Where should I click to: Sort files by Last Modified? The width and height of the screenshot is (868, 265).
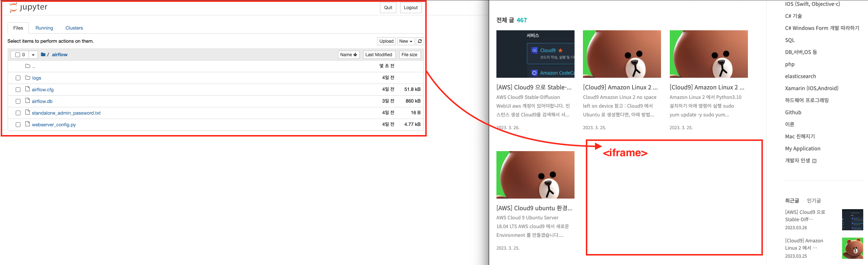tap(379, 55)
